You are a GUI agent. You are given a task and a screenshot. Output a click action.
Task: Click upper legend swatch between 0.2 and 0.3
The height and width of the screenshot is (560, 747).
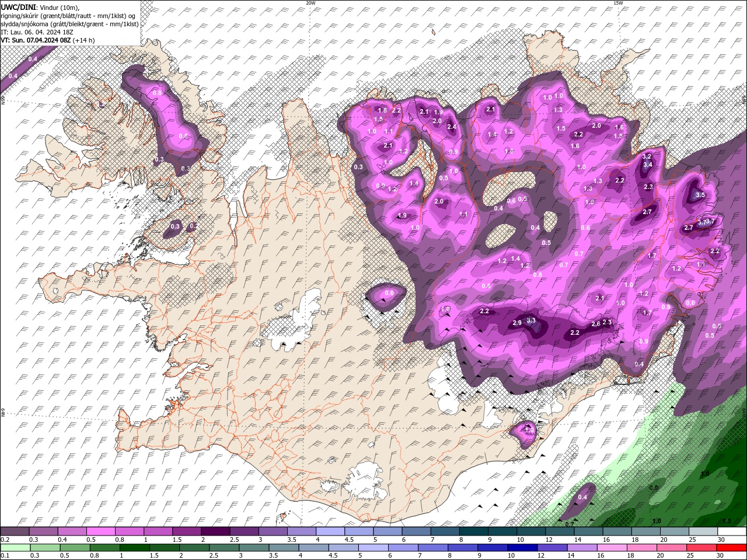15,531
